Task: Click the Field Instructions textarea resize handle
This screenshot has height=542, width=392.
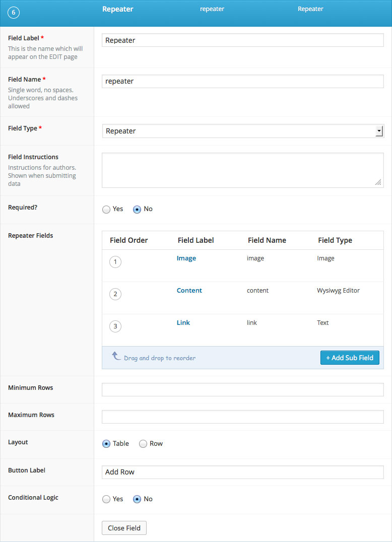Action: point(378,182)
